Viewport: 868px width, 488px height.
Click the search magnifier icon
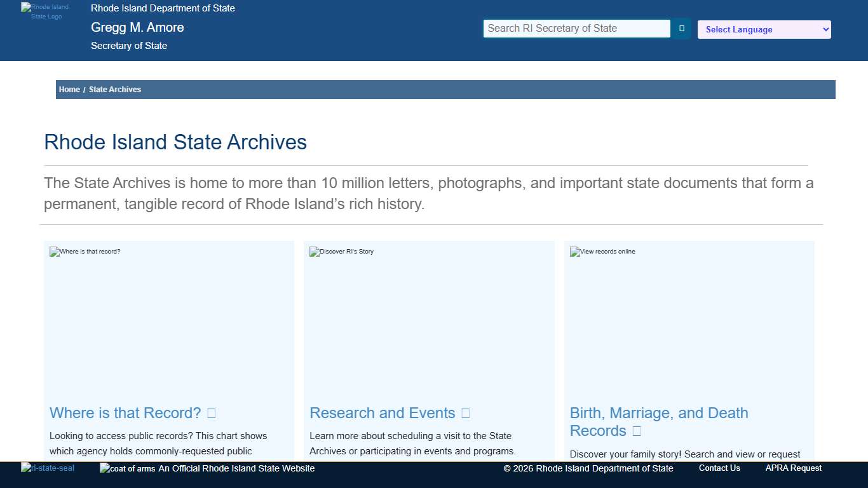pos(681,28)
